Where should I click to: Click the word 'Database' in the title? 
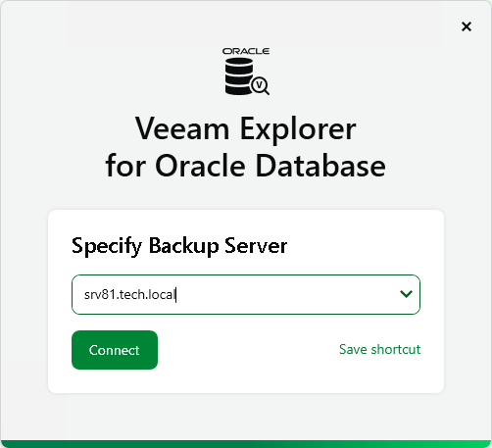point(320,166)
